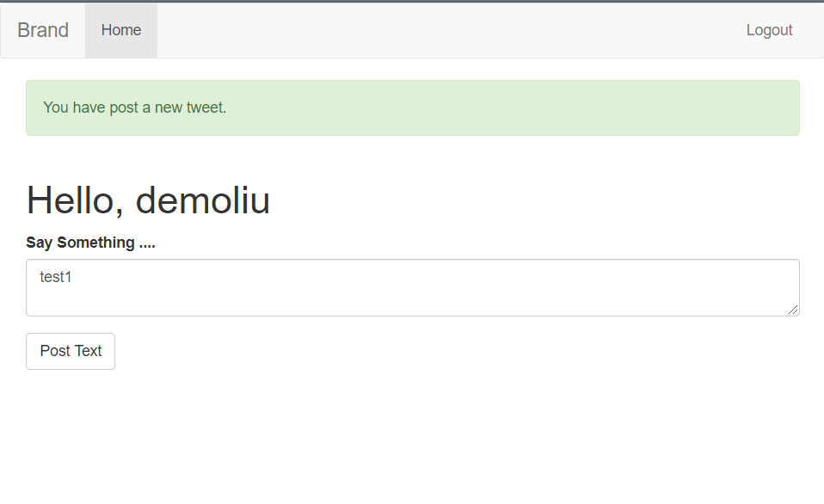Click the word 'Something' in the label
The image size is (824, 504).
tap(95, 243)
